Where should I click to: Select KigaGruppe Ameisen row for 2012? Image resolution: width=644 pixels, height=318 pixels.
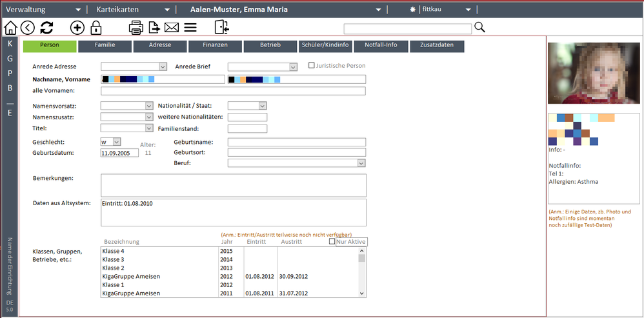coord(229,277)
